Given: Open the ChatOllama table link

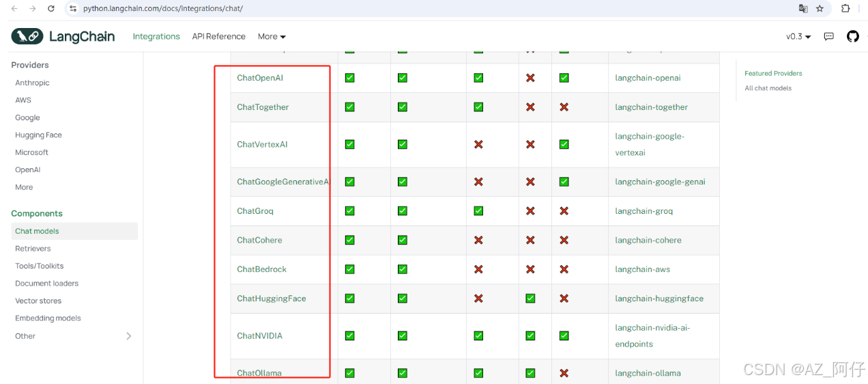Looking at the screenshot, I should [x=259, y=373].
